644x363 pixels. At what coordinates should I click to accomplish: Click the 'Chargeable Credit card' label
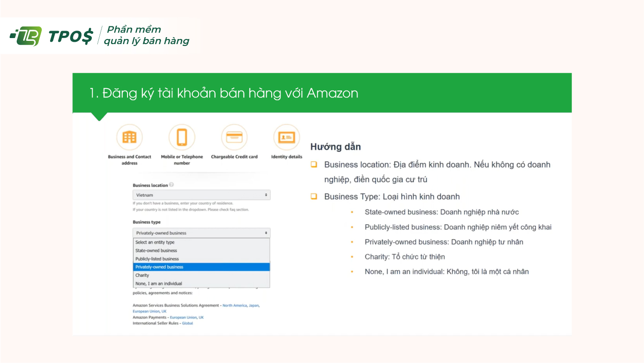click(234, 157)
